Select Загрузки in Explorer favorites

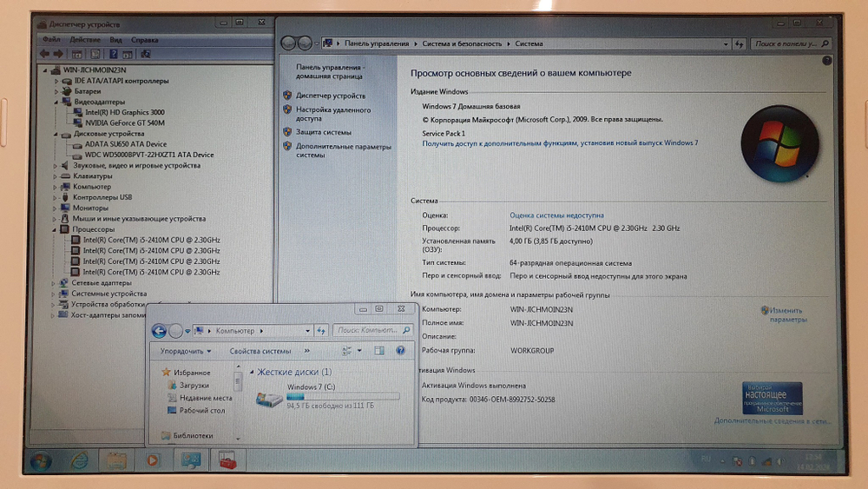194,386
